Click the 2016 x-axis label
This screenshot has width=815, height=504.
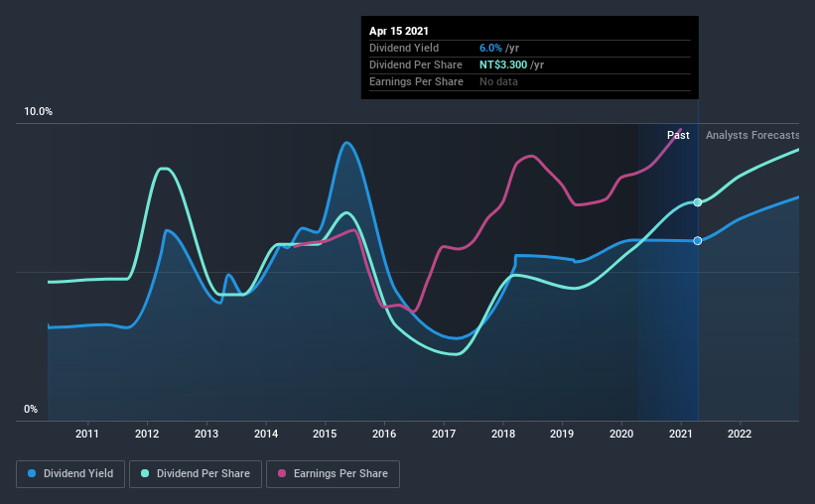click(x=384, y=434)
